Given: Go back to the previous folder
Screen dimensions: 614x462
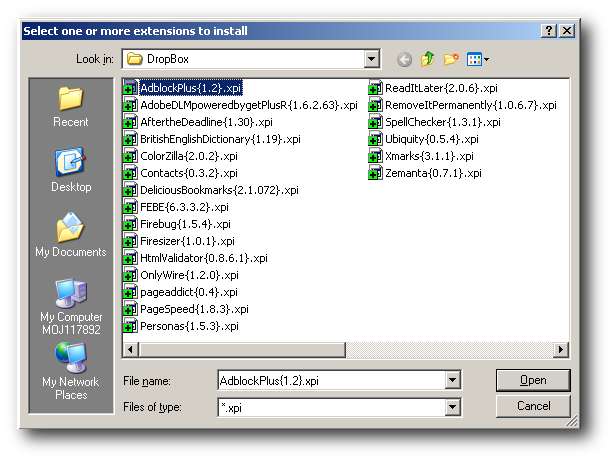Looking at the screenshot, I should [404, 60].
